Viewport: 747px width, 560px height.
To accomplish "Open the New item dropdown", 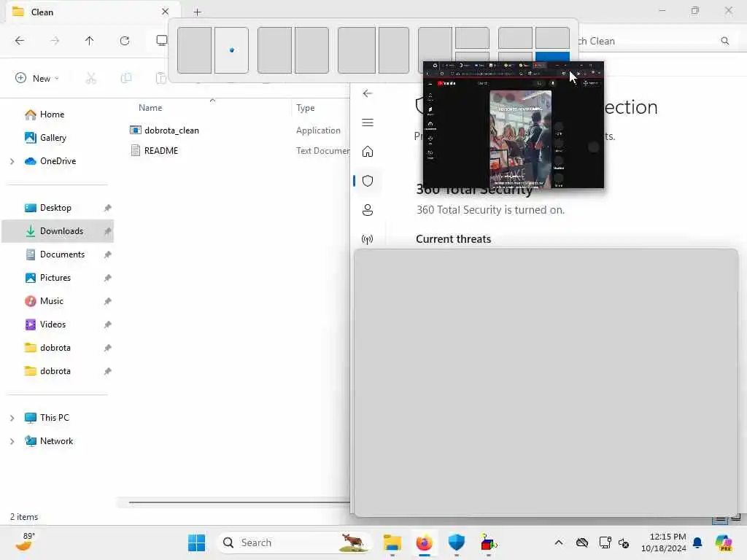I will 37,78.
